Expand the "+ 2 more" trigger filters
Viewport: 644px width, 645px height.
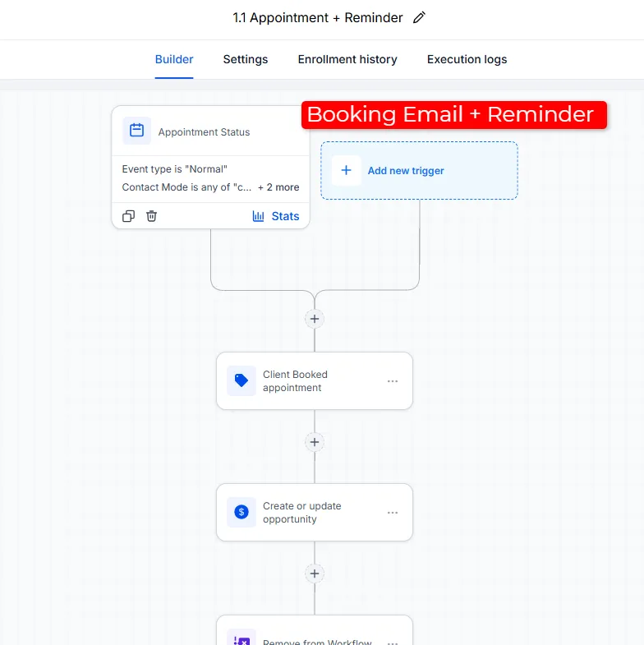(x=278, y=187)
